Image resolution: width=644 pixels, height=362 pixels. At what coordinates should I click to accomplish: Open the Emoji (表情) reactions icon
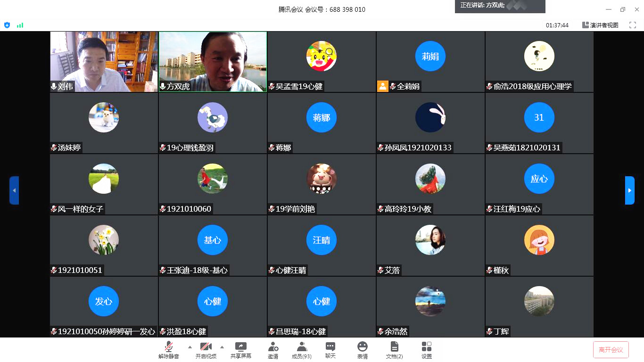(x=362, y=350)
